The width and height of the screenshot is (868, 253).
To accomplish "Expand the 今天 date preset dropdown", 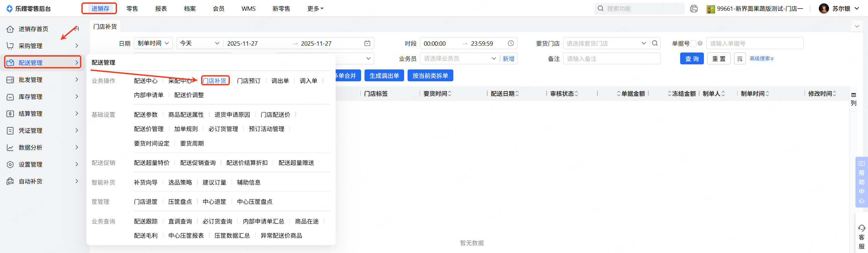I will tap(199, 43).
